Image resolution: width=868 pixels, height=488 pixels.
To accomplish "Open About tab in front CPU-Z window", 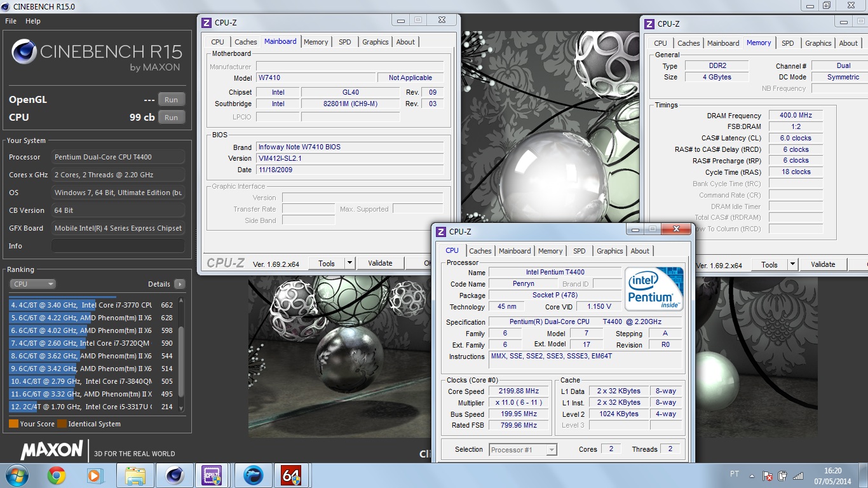I will point(640,251).
